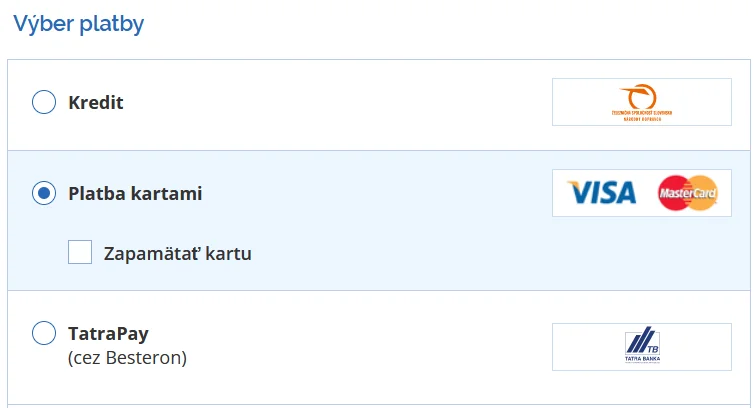Select the TatraPay radio button
This screenshot has height=408, width=754.
pos(44,333)
